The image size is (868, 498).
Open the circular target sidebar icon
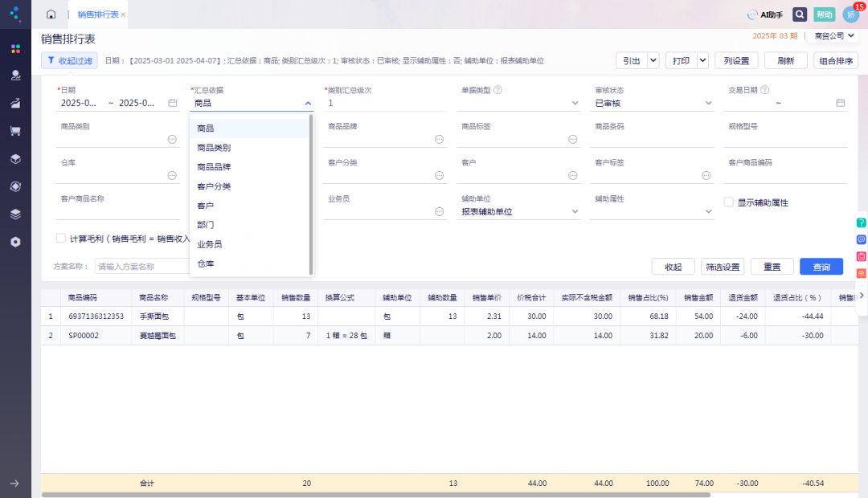(x=15, y=186)
